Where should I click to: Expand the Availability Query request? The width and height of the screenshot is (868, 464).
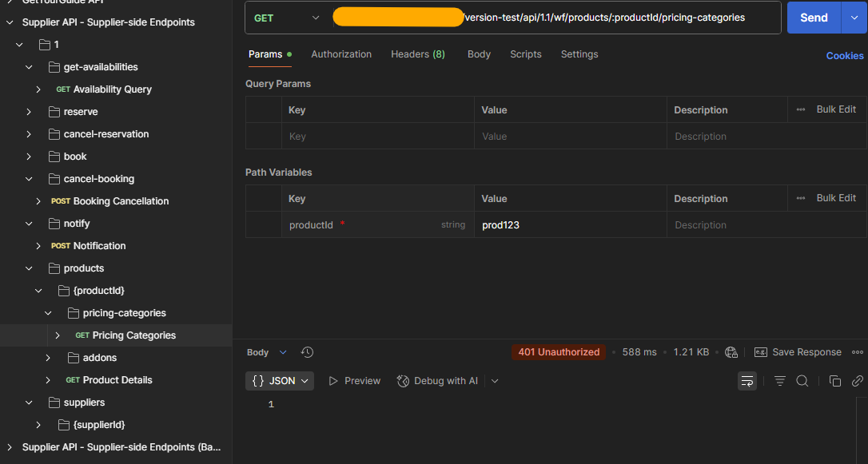point(38,89)
